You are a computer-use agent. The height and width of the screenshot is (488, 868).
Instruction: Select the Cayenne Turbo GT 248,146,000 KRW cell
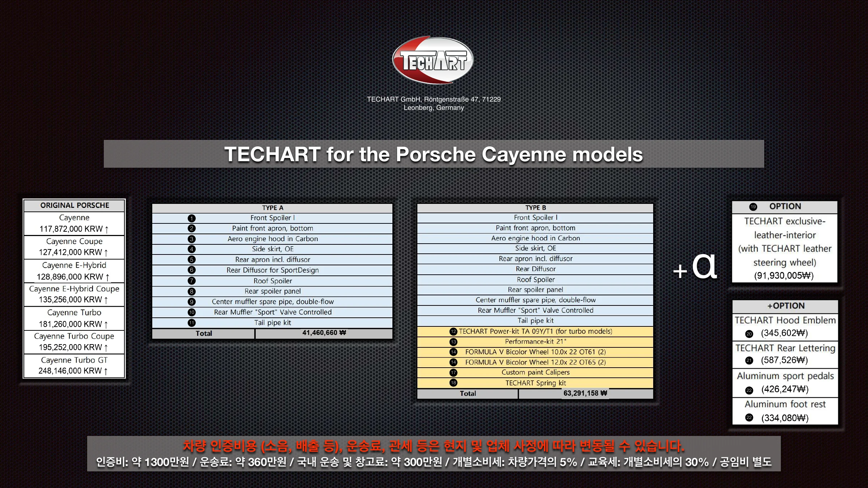(x=74, y=365)
